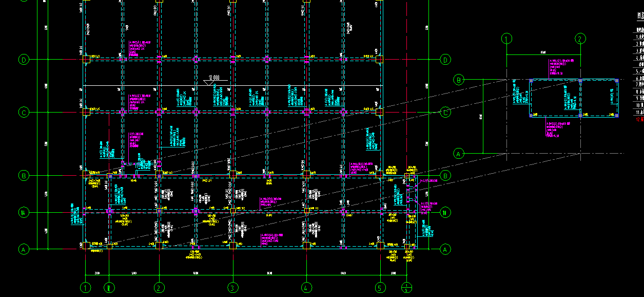Click the column at grid D and 5
This screenshot has height=297, width=644.
(x=379, y=60)
